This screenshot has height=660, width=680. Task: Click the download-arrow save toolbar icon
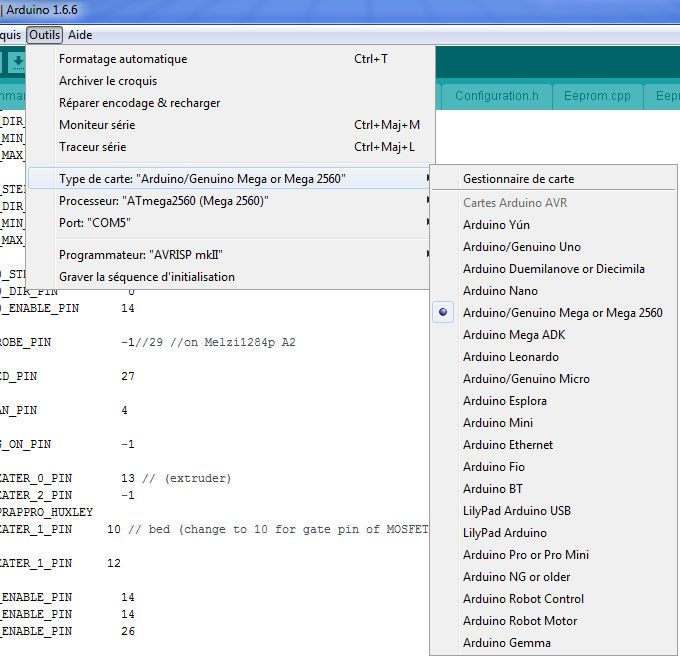(18, 62)
